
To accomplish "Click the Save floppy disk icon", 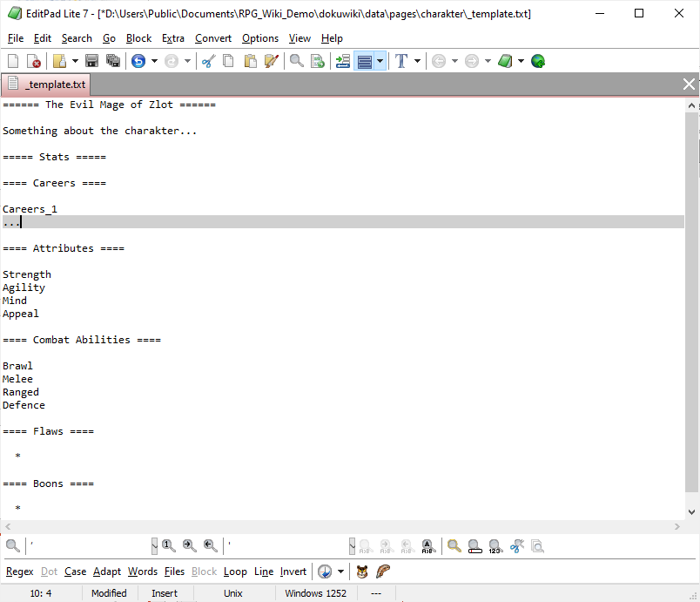I will tap(91, 61).
